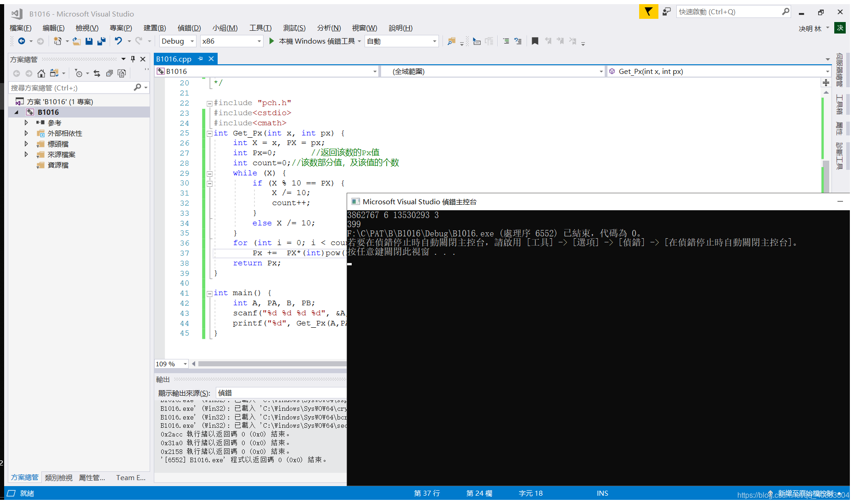Save the current file with the disk icon

89,41
